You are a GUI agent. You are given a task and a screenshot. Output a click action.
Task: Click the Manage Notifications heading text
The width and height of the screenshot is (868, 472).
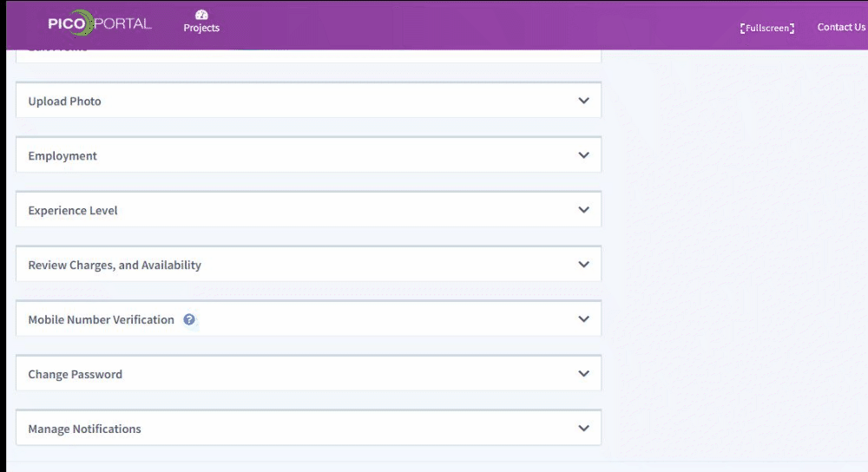coord(84,429)
